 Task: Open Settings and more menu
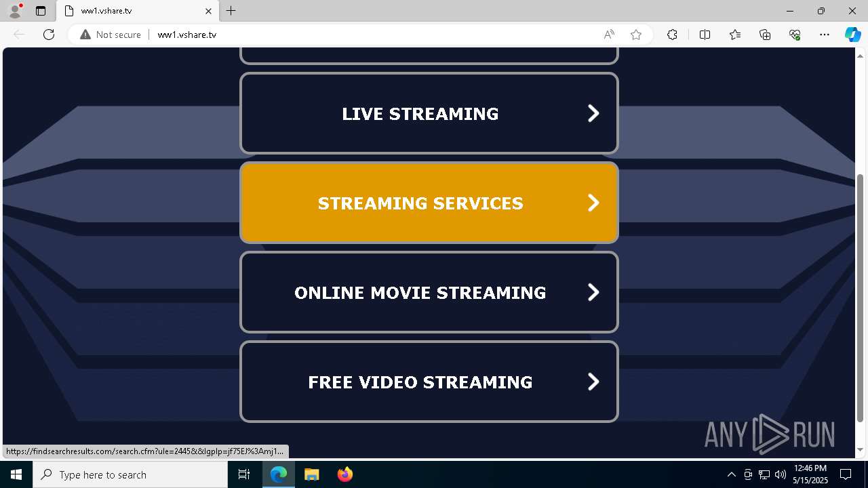[x=825, y=35]
